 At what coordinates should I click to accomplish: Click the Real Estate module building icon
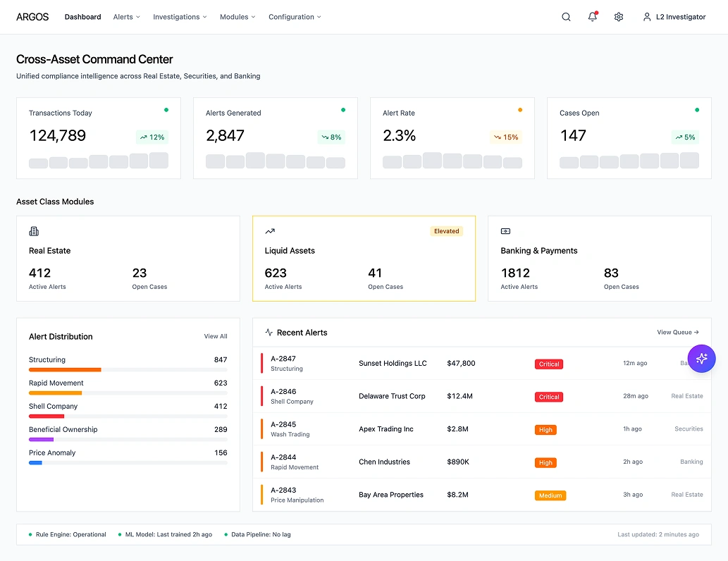(35, 230)
